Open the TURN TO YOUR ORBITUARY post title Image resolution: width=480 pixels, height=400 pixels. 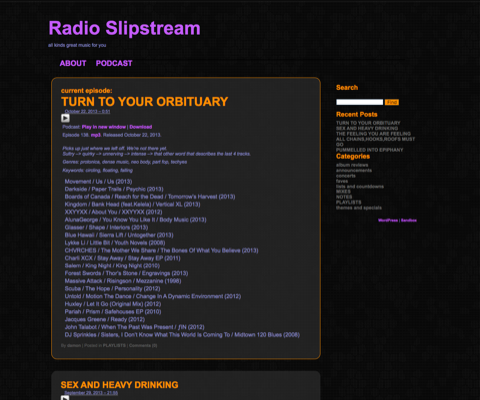tap(144, 102)
